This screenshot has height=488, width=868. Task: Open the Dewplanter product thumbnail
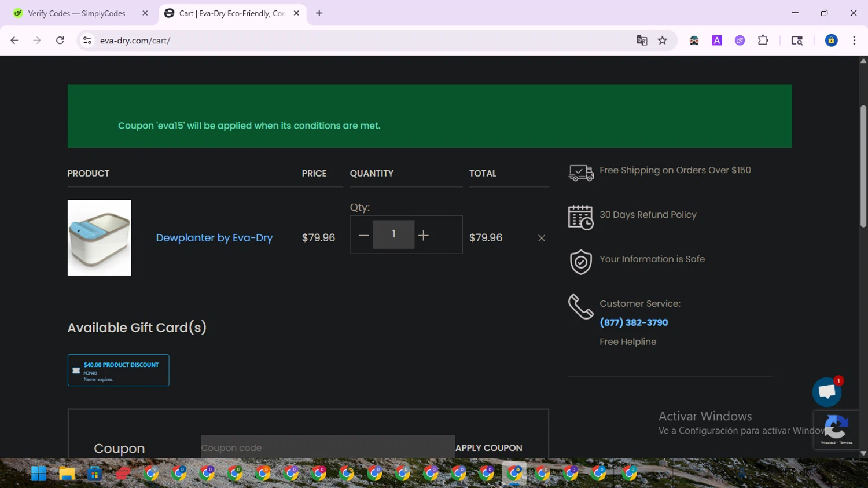tap(100, 238)
